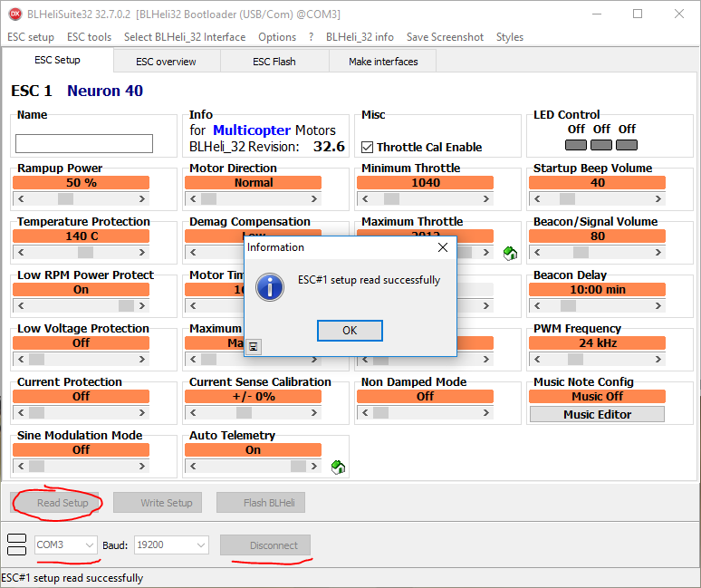Click the small icon at dialog bottom-left corner
The width and height of the screenshot is (701, 588).
(254, 346)
